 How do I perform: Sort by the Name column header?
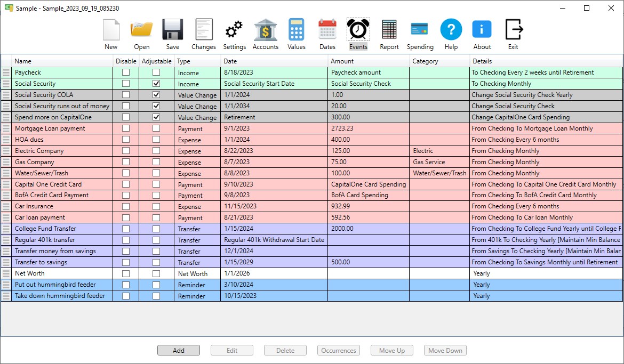click(x=62, y=61)
